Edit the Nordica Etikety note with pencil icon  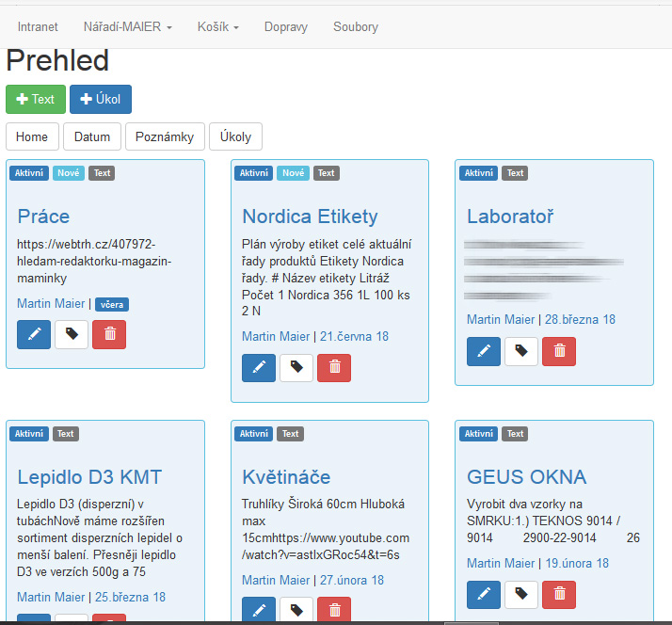(259, 368)
